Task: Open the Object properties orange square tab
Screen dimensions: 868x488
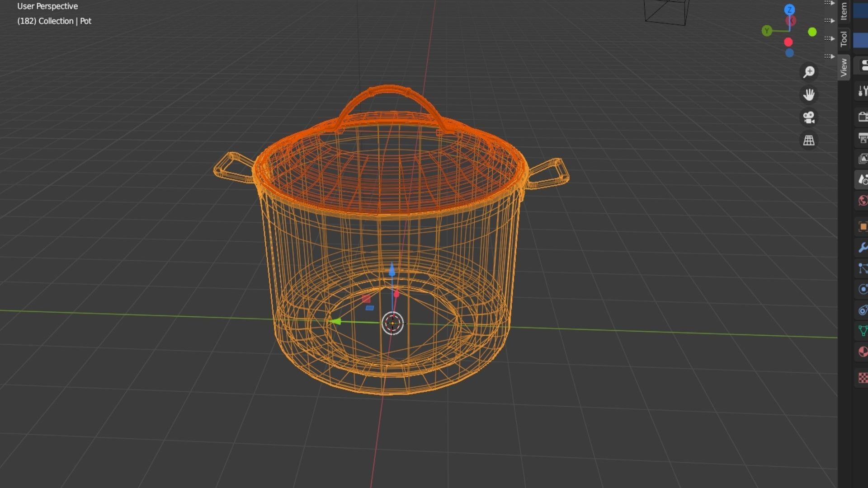Action: 862,226
